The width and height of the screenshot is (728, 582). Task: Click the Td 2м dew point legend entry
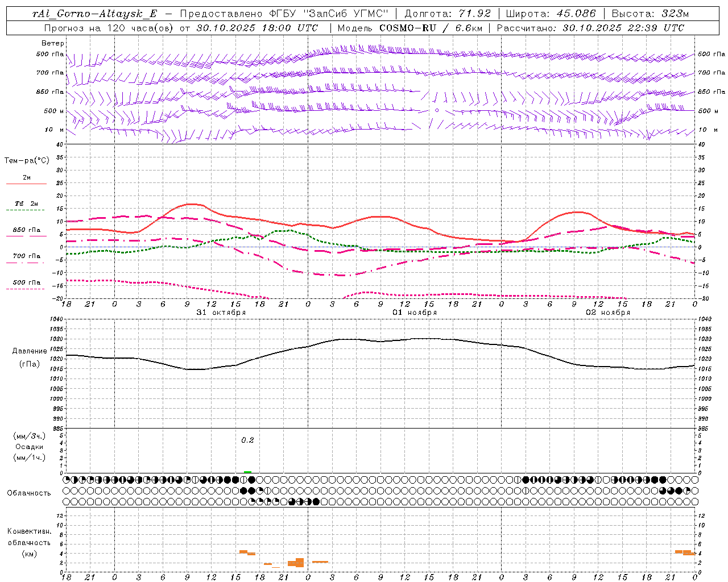pyautogui.click(x=27, y=203)
